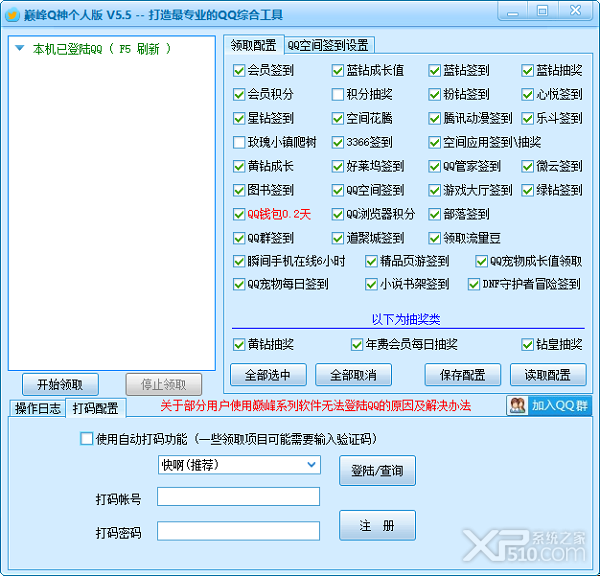Click the 全部取消 button
The image size is (600, 576).
click(353, 375)
